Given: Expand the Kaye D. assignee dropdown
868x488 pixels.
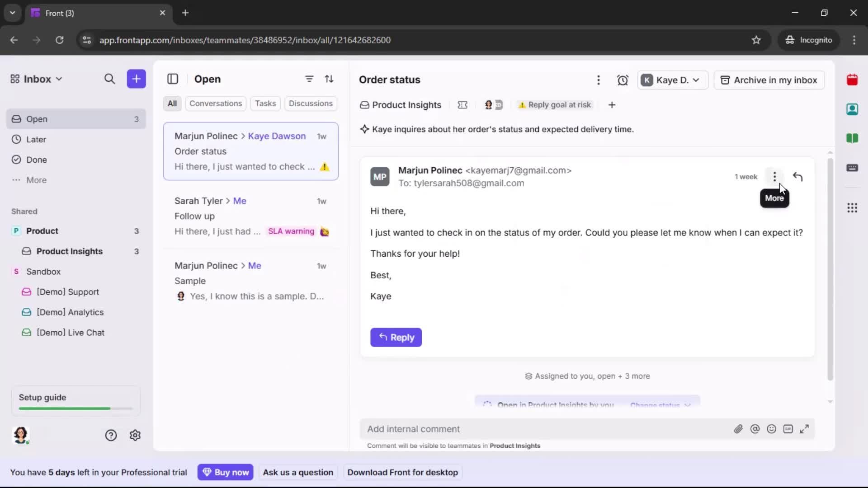Looking at the screenshot, I should point(672,80).
